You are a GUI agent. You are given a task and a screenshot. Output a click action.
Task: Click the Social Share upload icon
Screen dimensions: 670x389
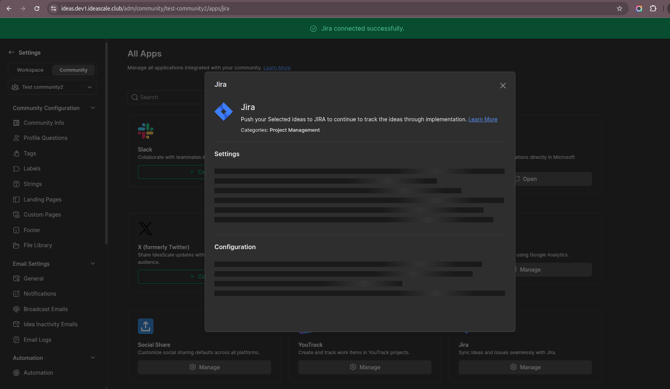(x=145, y=326)
